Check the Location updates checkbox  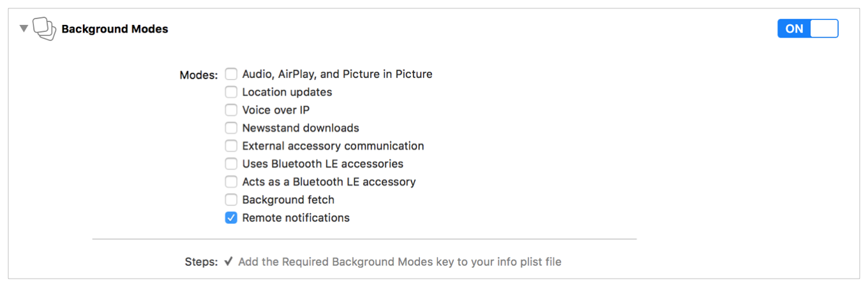231,92
